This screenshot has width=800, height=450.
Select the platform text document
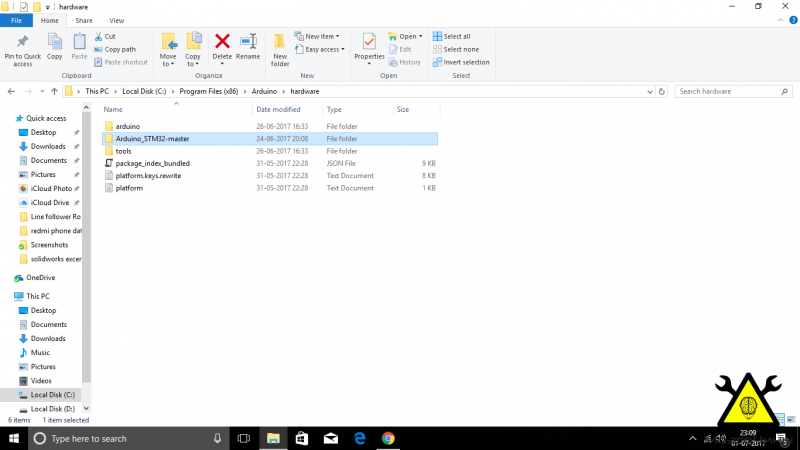click(270, 188)
